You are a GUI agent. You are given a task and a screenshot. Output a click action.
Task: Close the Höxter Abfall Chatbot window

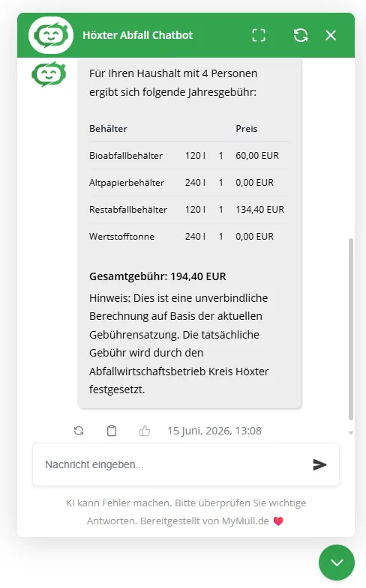[331, 35]
